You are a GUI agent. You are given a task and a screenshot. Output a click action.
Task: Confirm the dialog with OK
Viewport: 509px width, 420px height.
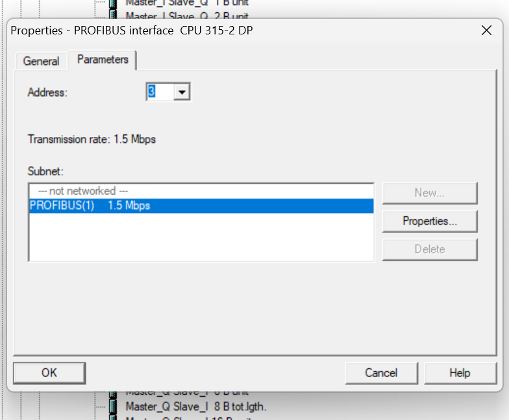(x=49, y=373)
